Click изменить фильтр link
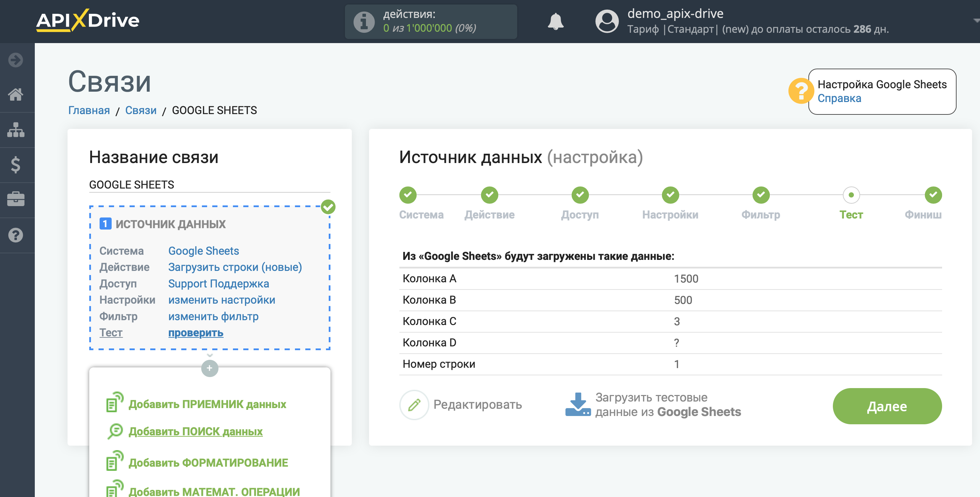This screenshot has width=980, height=497. (x=213, y=316)
